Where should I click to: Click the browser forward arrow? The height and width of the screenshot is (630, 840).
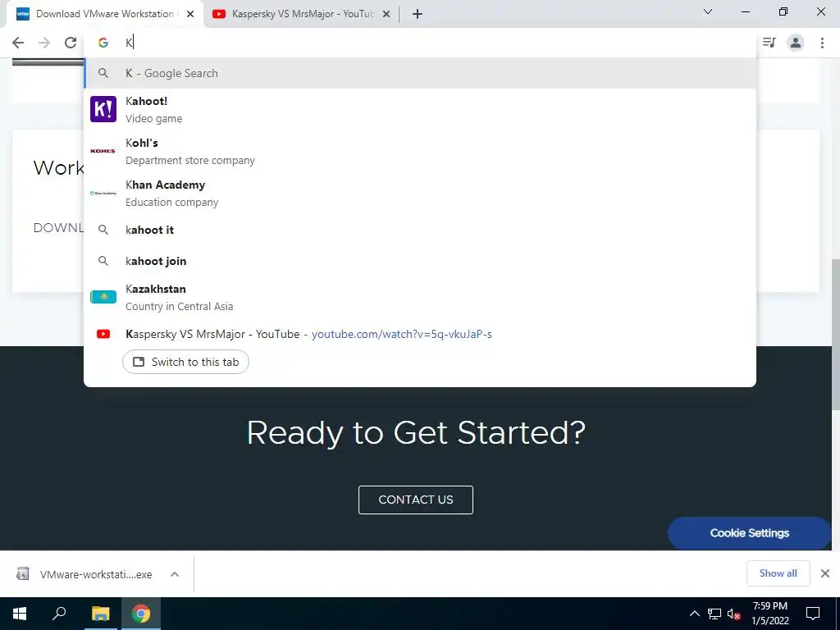44,43
